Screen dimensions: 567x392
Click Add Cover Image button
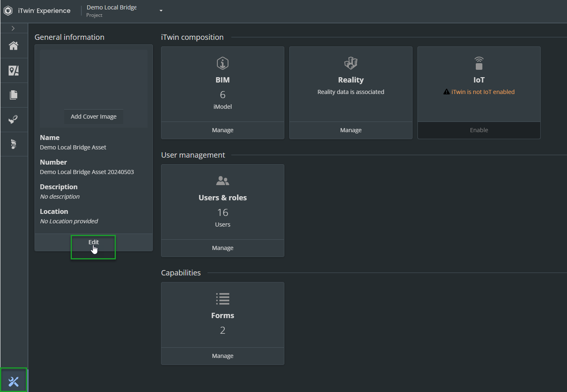[94, 117]
